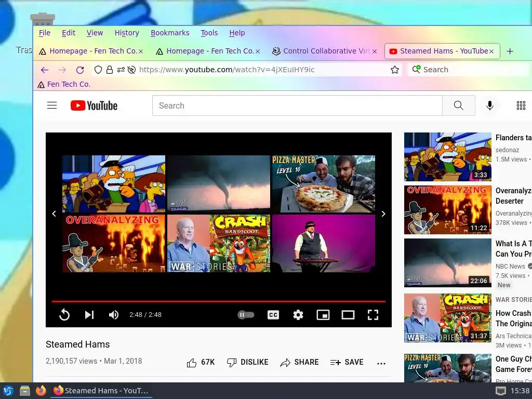Open YouTube apps grid icon
Screen dimensions: 532x399
tap(521, 105)
